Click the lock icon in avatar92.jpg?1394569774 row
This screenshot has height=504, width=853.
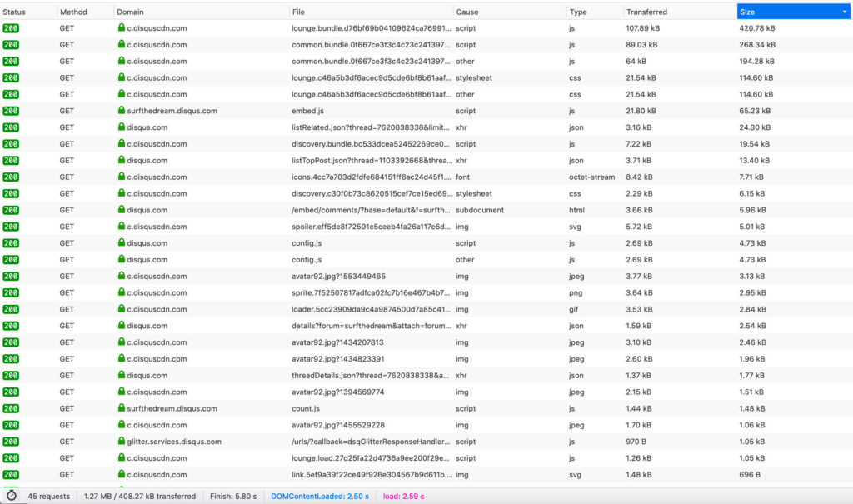coord(122,392)
